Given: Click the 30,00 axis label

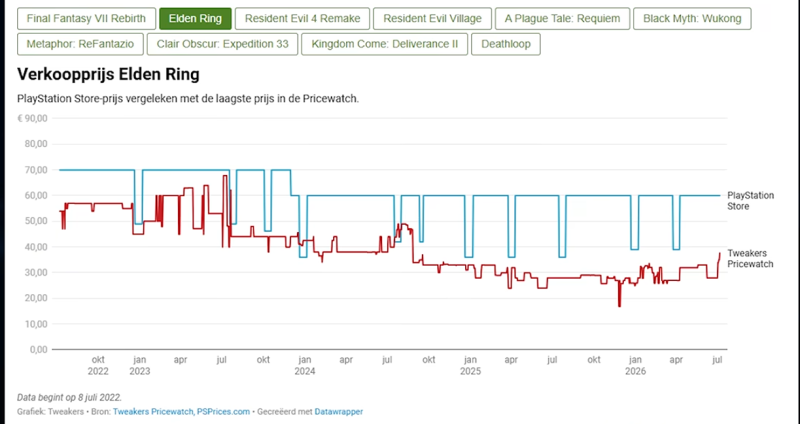Looking at the screenshot, I should (36, 272).
